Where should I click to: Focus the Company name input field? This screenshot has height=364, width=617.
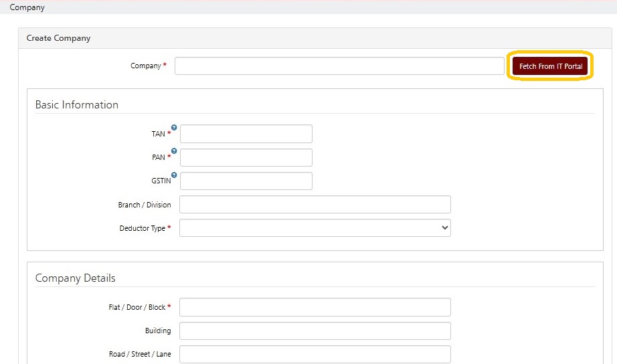point(339,66)
